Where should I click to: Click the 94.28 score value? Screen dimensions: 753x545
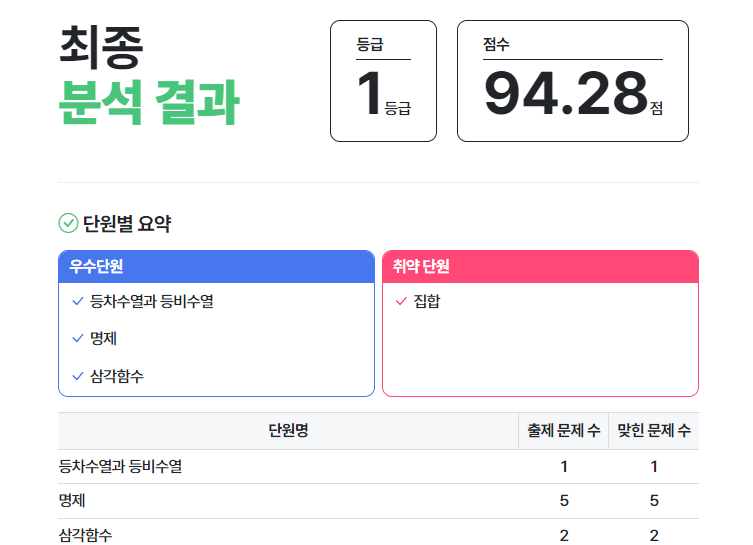(x=566, y=93)
